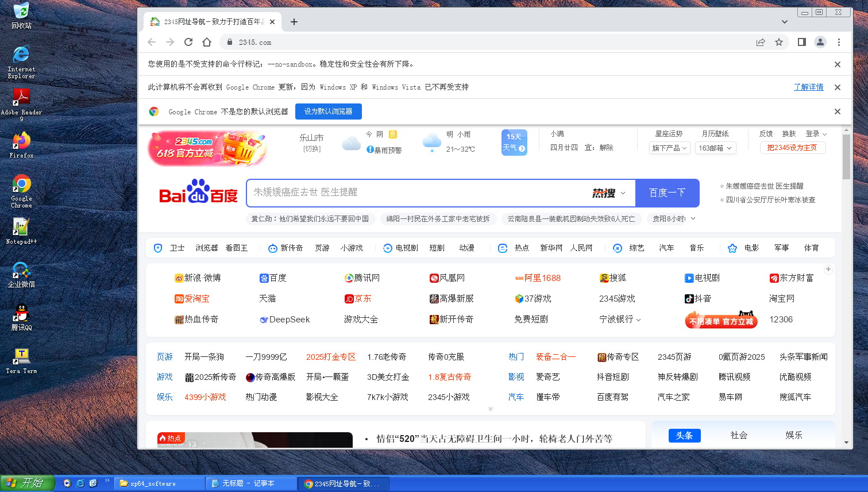Dismiss the no-sandbox warning bar

[838, 64]
